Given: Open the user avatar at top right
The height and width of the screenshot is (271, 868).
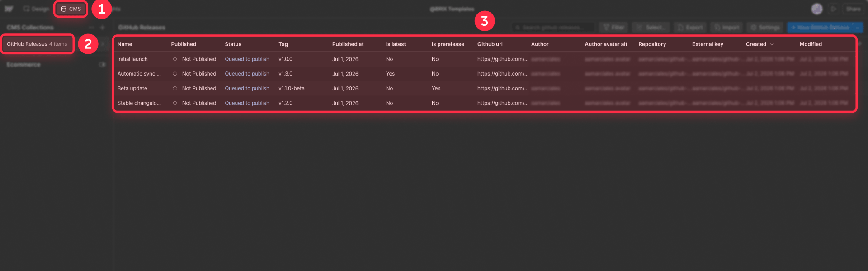Looking at the screenshot, I should [x=816, y=9].
